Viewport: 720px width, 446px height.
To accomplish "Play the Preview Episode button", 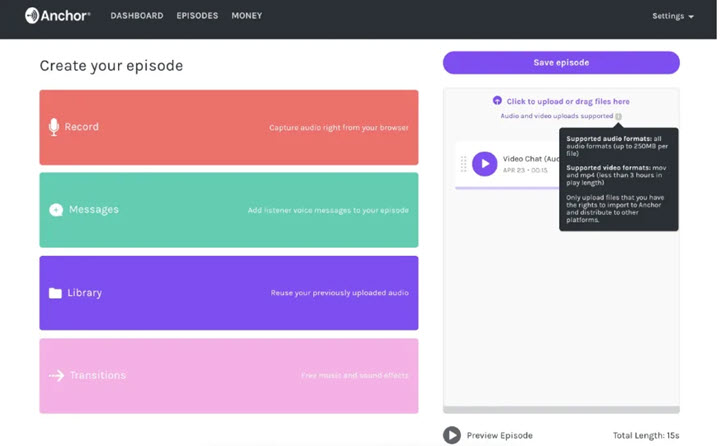I will (452, 435).
